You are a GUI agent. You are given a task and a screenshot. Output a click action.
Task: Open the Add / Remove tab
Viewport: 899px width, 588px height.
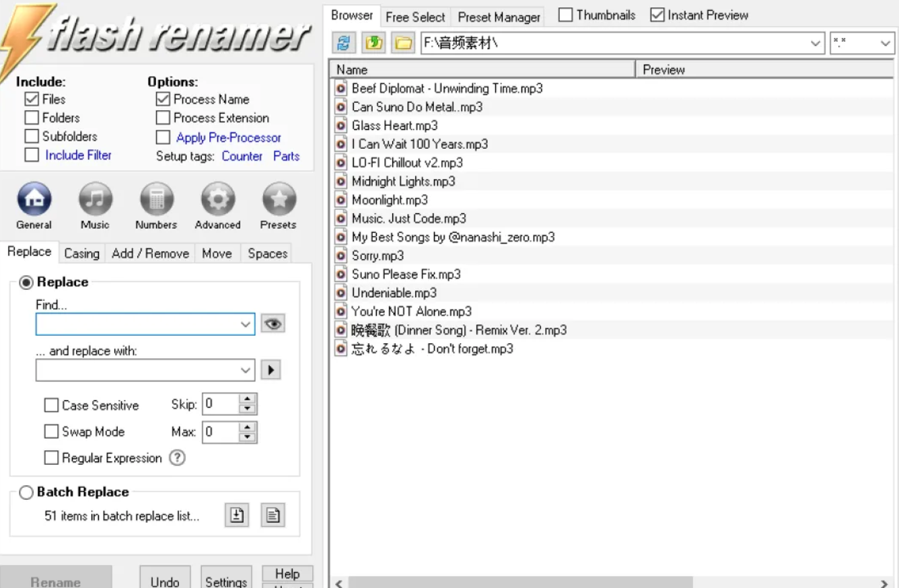[x=151, y=254]
